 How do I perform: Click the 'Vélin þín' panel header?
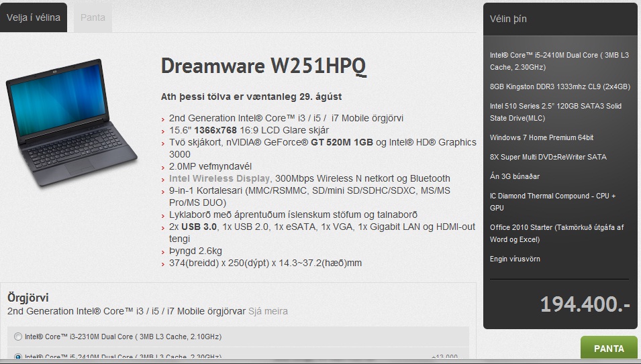508,19
